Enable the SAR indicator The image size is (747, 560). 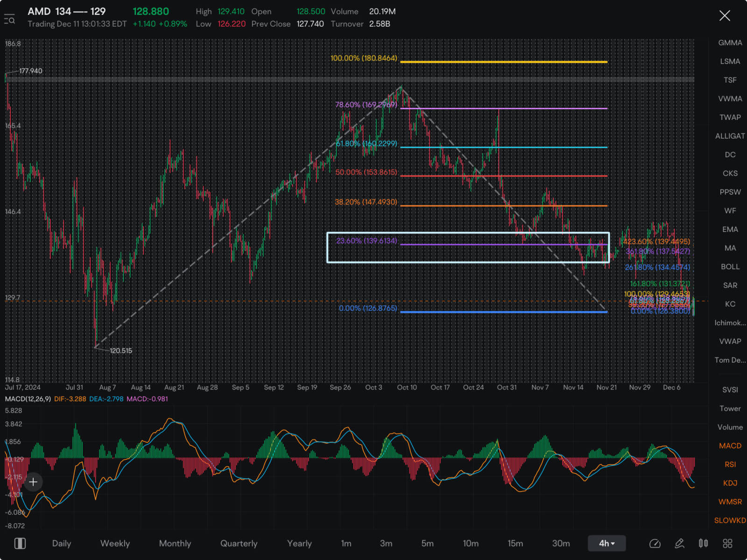pyautogui.click(x=730, y=285)
